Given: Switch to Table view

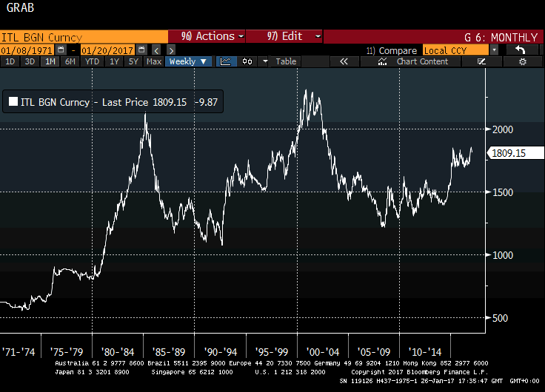Looking at the screenshot, I should coord(286,61).
